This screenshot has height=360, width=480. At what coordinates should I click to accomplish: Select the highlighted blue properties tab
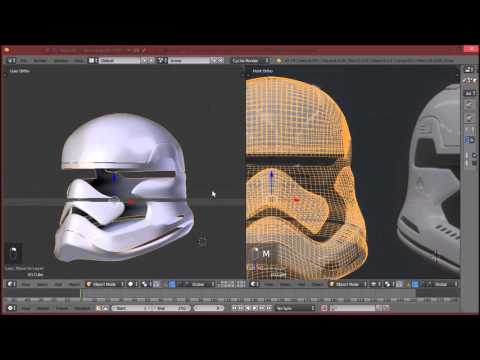[x=469, y=140]
